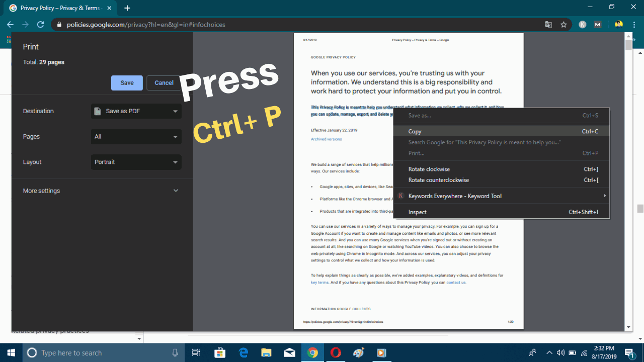
Task: Open Microsoft Store from taskbar
Action: (220, 352)
